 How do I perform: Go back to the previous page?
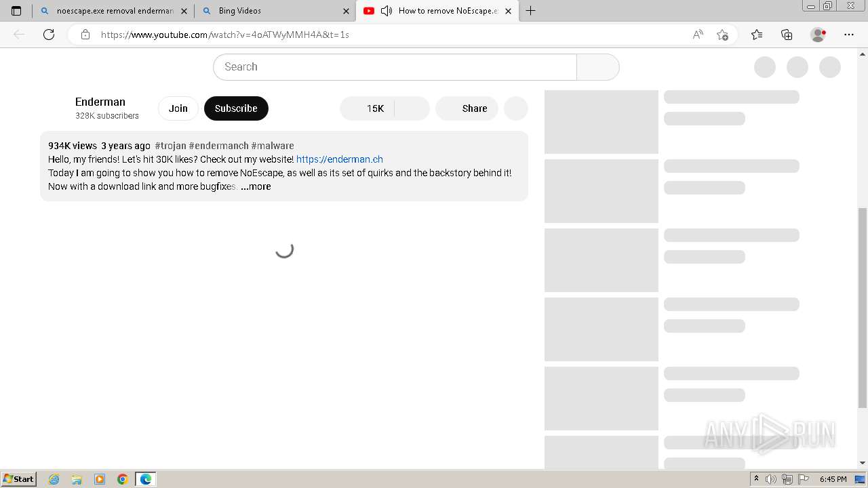[x=19, y=35]
